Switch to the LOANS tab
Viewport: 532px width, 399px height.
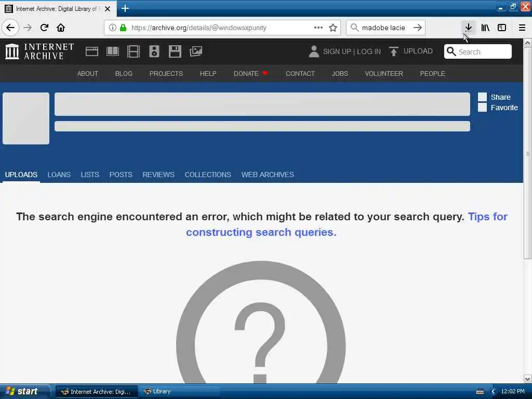pos(59,175)
